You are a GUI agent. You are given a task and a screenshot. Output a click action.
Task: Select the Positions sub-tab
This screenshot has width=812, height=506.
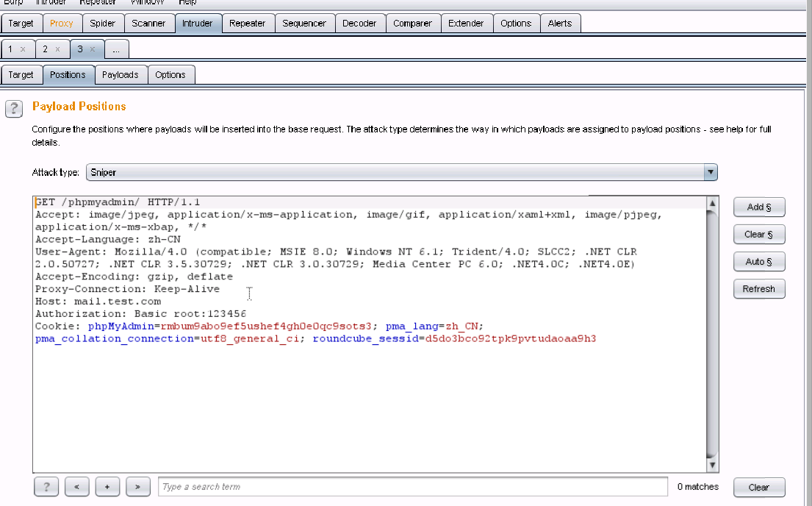(68, 75)
